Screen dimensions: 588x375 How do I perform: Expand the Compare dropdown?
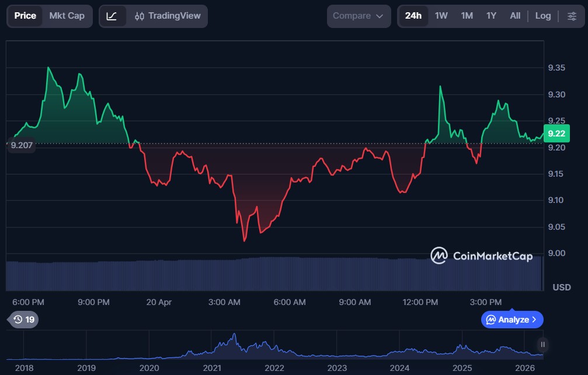pyautogui.click(x=359, y=16)
